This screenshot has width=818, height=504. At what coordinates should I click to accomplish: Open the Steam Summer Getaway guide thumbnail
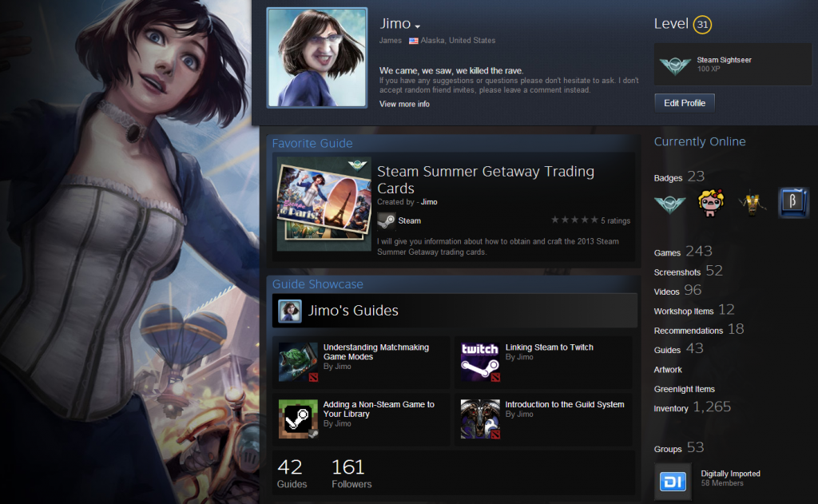(323, 208)
